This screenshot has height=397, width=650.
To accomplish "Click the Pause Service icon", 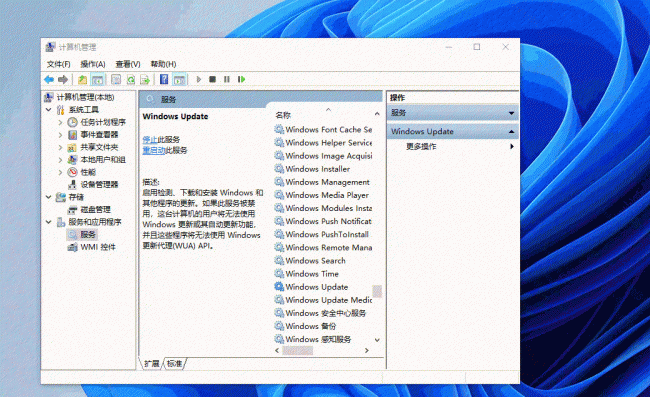I will [x=227, y=79].
